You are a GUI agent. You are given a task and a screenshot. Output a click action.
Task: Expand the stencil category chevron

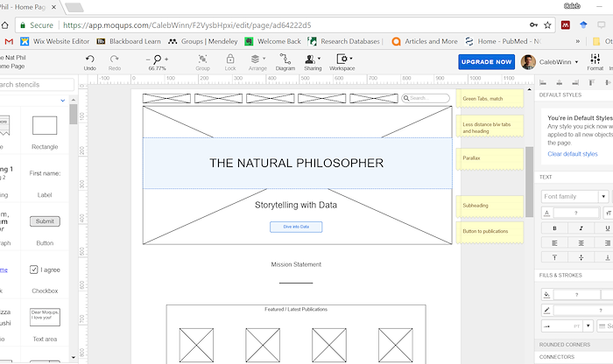coord(62,101)
